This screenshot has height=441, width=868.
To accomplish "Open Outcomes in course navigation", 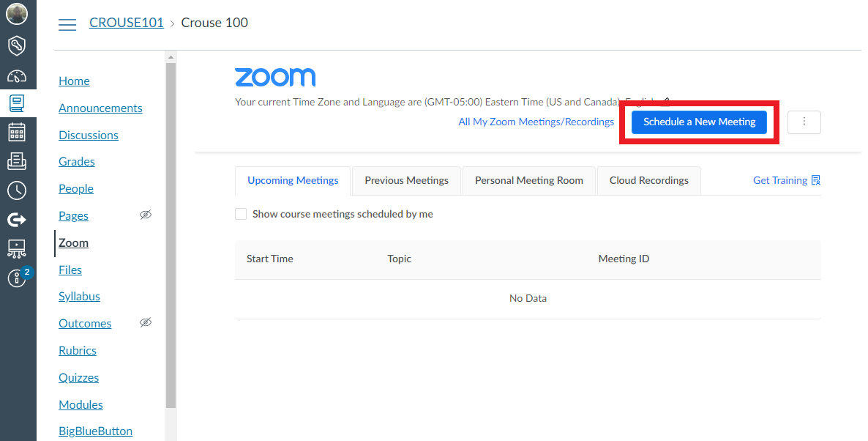I will pyautogui.click(x=85, y=324).
